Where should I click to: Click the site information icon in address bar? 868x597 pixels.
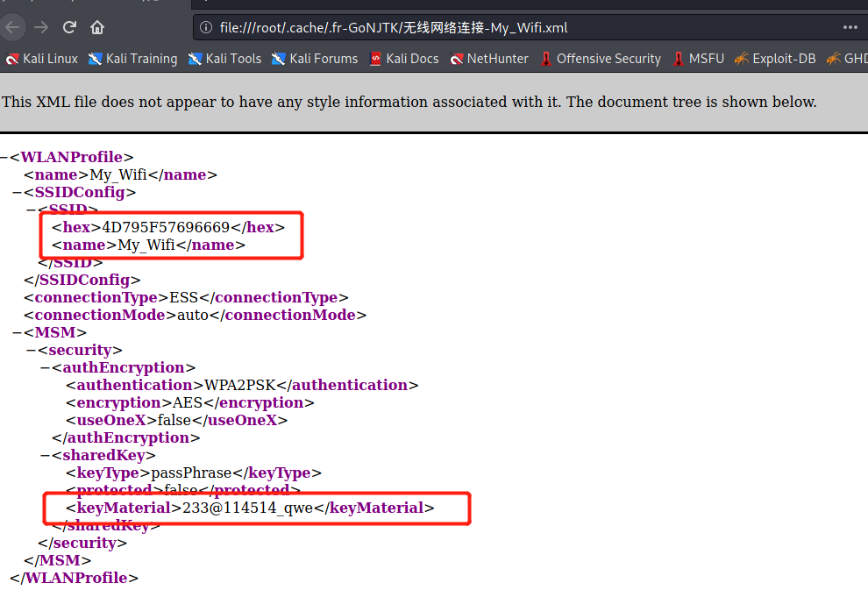[x=206, y=27]
